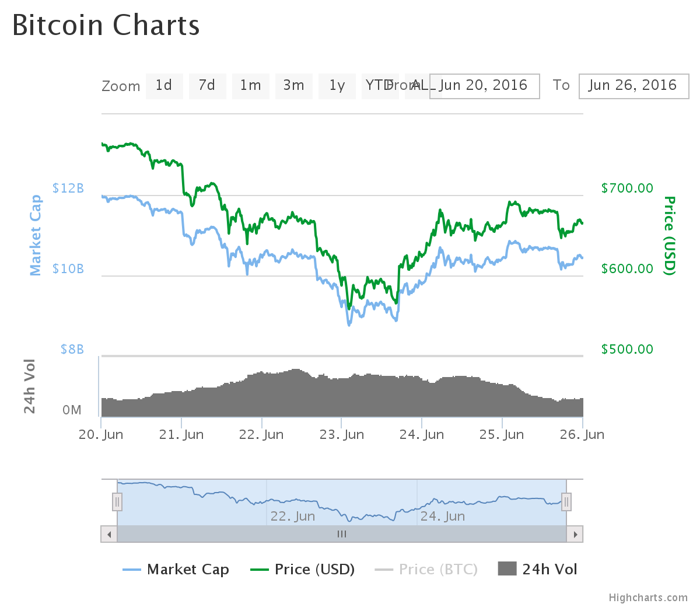
Task: Choose the 1y zoom range
Action: coord(337,86)
